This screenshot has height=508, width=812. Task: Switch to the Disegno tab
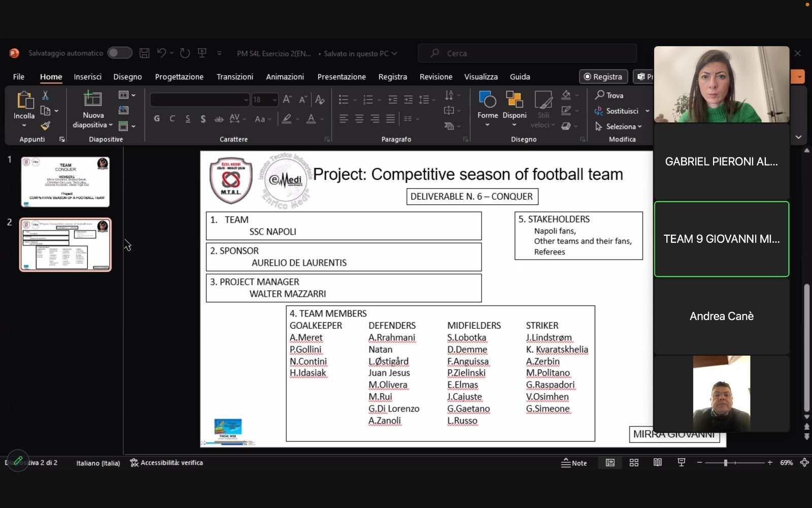[127, 77]
